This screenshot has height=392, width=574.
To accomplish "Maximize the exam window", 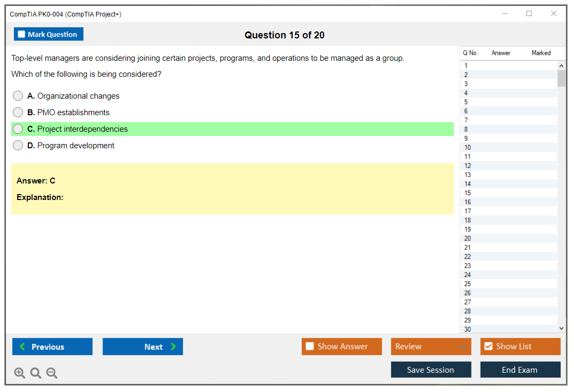I will (529, 14).
